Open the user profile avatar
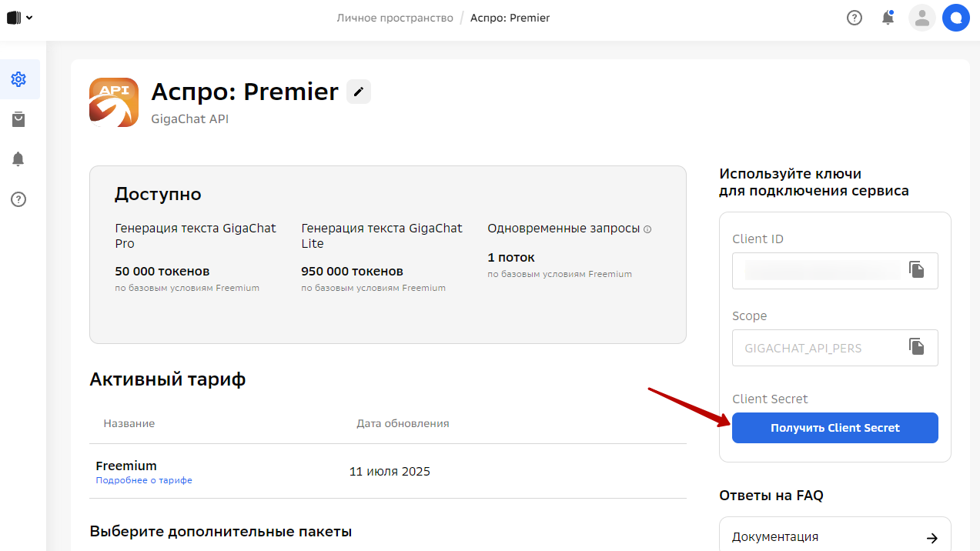The image size is (980, 551). click(922, 18)
